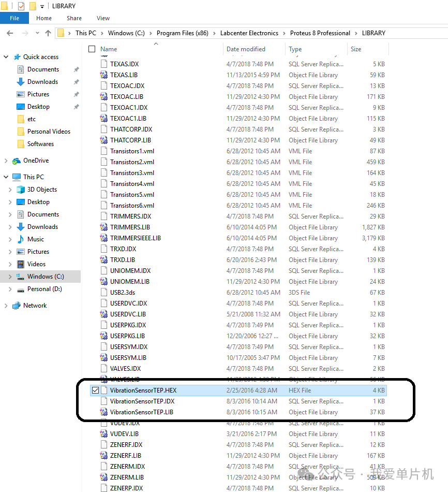The width and height of the screenshot is (448, 492).
Task: Click Program Files (x86) breadcrumb
Action: tap(183, 33)
